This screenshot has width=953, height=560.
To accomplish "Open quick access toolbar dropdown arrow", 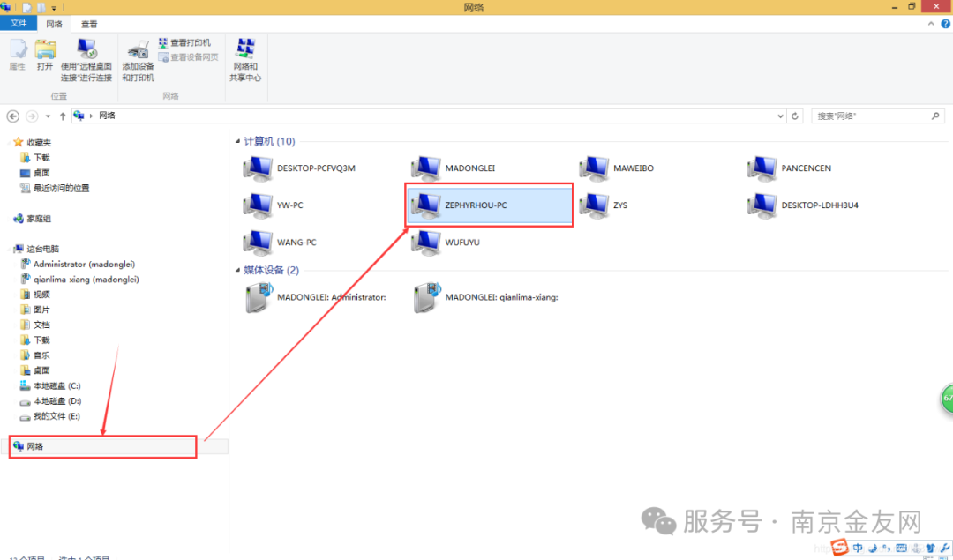I will pos(54,8).
